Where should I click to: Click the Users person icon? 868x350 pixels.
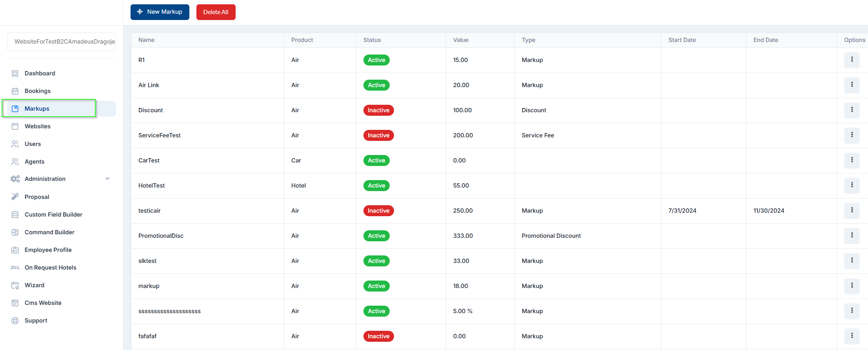pyautogui.click(x=15, y=144)
